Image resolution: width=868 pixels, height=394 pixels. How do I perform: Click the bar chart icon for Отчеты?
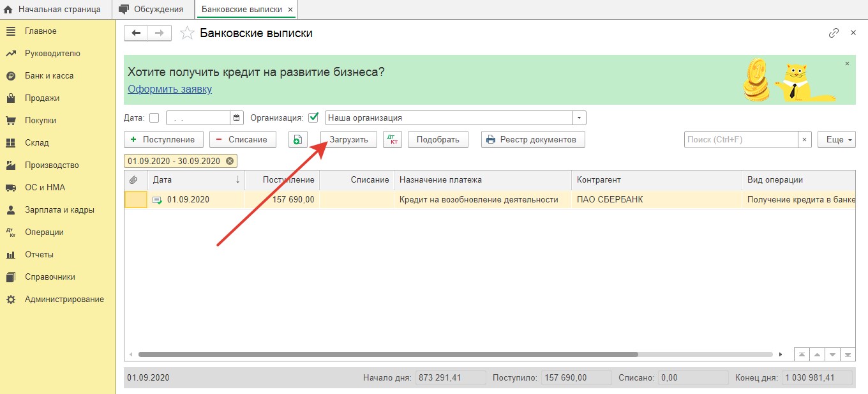point(11,255)
